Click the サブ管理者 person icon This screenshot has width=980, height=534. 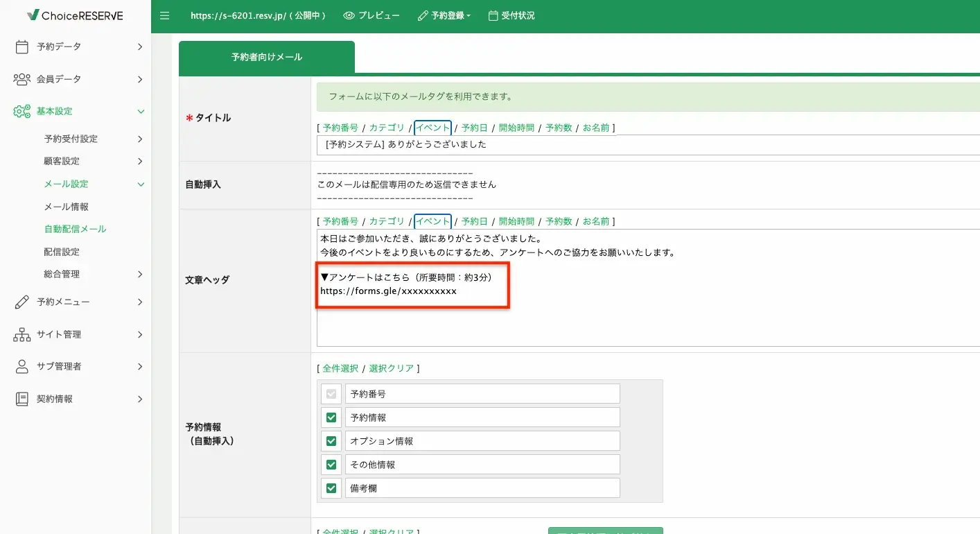(21, 366)
